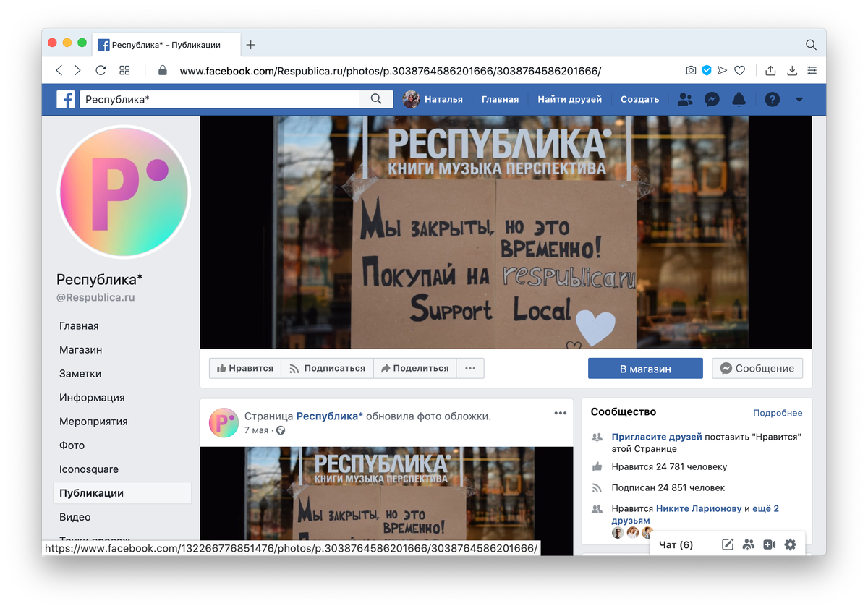Viewport: 868px width, 611px height.
Task: Open the large cover photo
Action: click(506, 232)
